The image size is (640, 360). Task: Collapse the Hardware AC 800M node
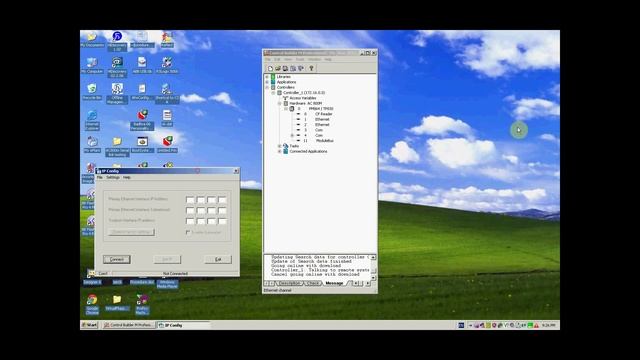coord(280,103)
